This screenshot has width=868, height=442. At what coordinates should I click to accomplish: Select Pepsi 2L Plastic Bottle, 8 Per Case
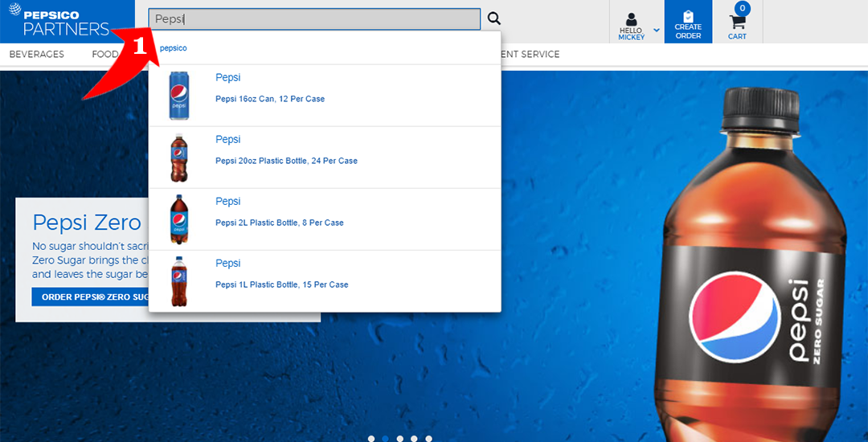pos(280,223)
